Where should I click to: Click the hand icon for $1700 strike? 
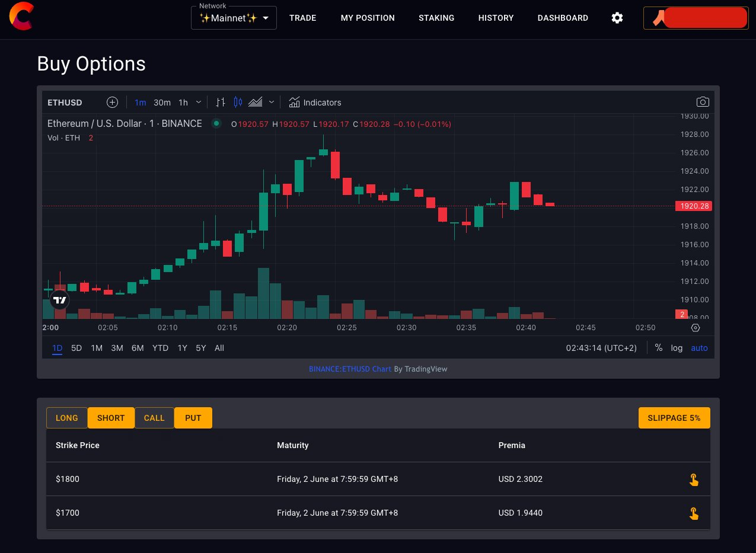click(693, 513)
